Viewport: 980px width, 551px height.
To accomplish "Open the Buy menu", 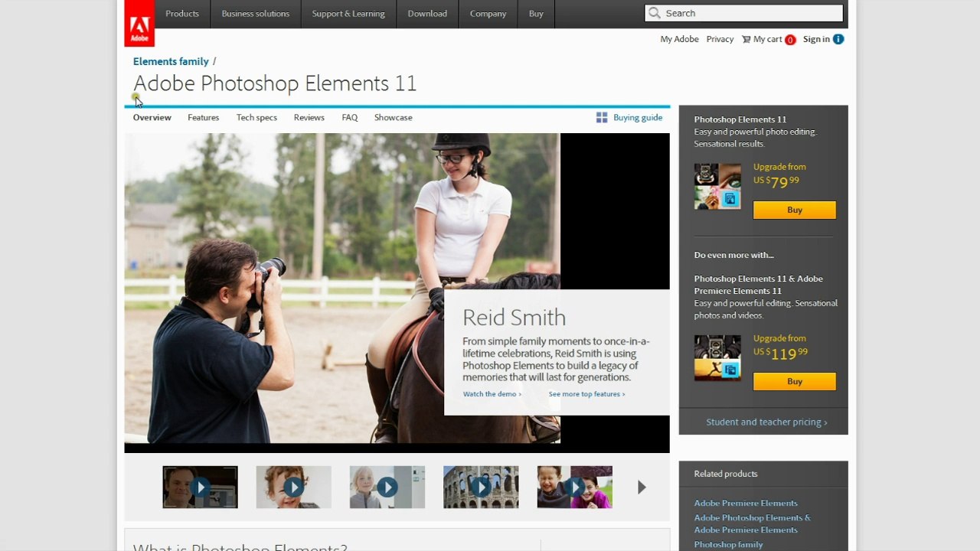I will tap(536, 14).
